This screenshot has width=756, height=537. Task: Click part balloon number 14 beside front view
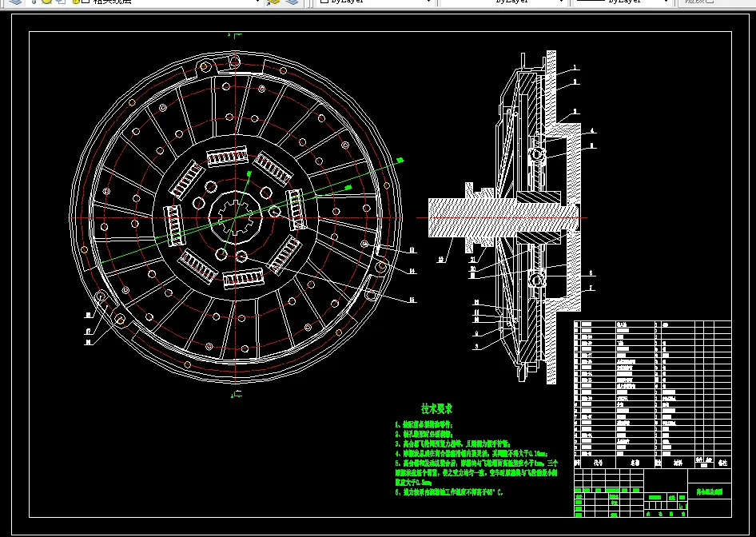[412, 272]
